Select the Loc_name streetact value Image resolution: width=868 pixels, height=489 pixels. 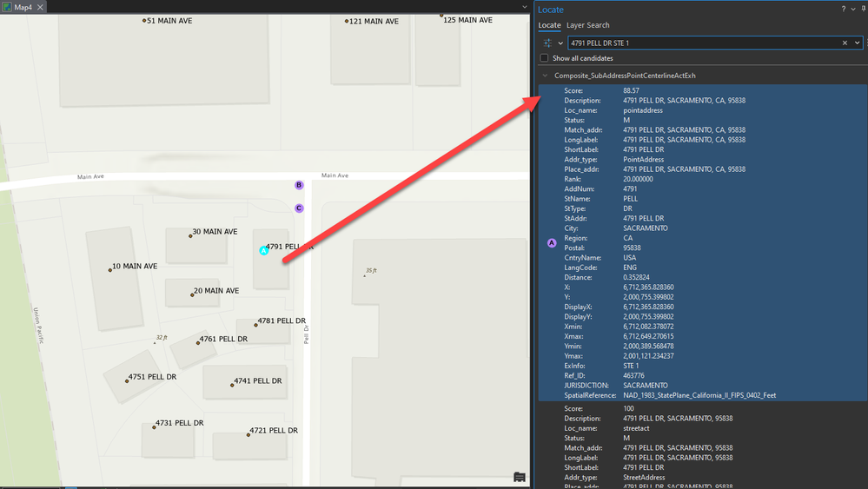click(x=636, y=429)
